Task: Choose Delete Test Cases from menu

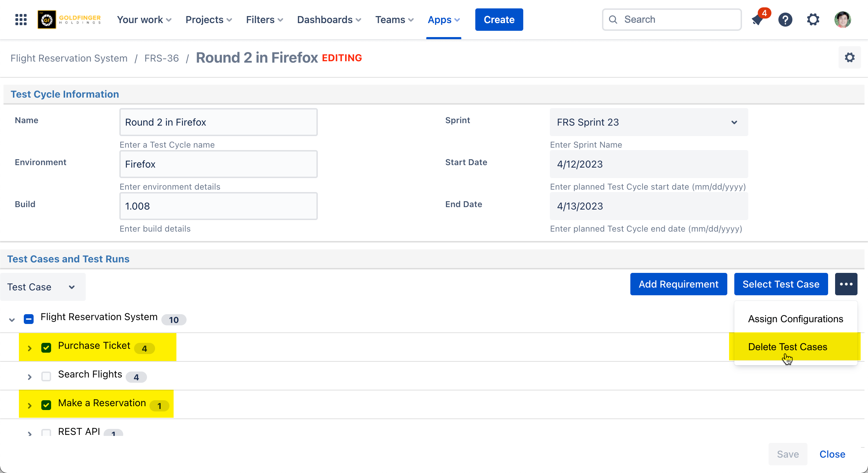Action: pos(787,347)
